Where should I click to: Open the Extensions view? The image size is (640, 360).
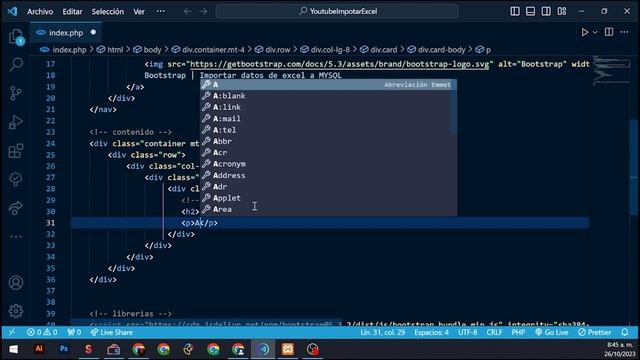tap(16, 151)
